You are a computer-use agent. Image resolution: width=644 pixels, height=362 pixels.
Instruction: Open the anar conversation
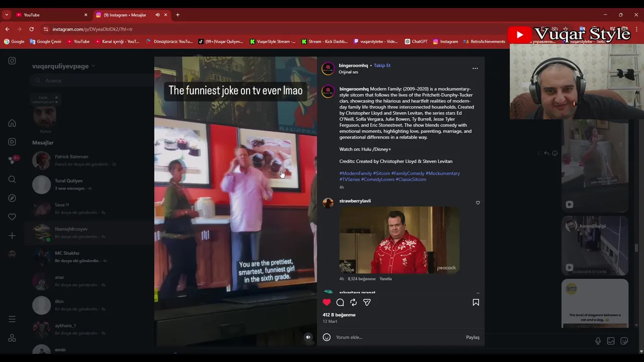pyautogui.click(x=91, y=281)
